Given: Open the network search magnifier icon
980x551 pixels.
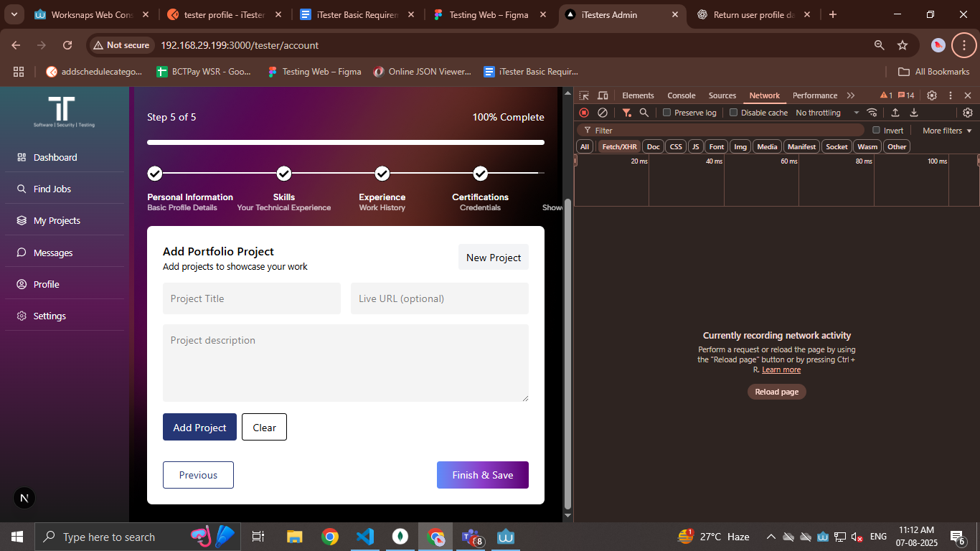Looking at the screenshot, I should click(644, 113).
